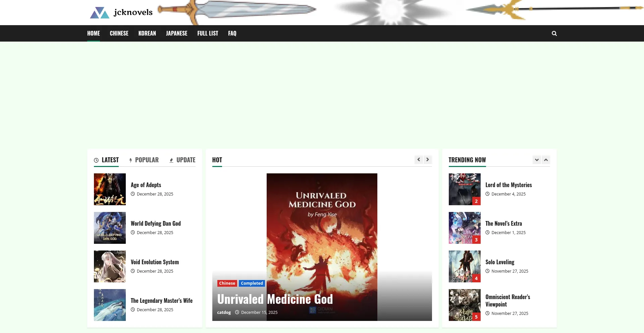Image resolution: width=644 pixels, height=333 pixels.
Task: Open the Korean menu item
Action: point(147,33)
